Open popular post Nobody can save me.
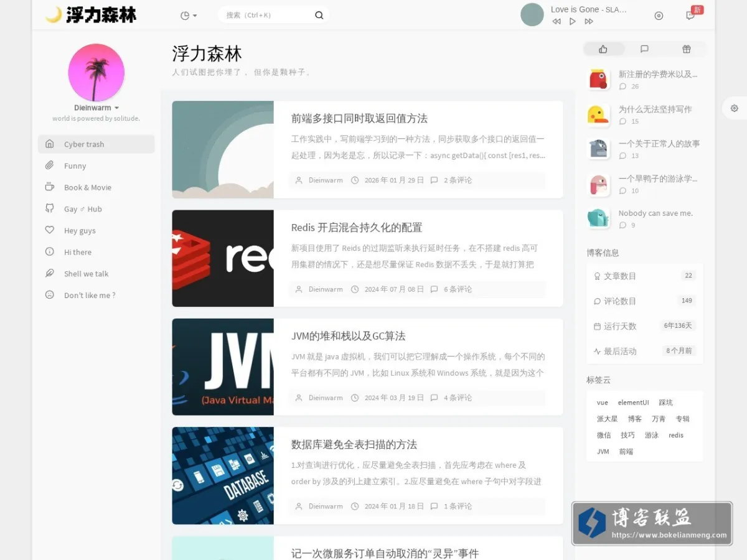This screenshot has height=560, width=747. click(655, 213)
